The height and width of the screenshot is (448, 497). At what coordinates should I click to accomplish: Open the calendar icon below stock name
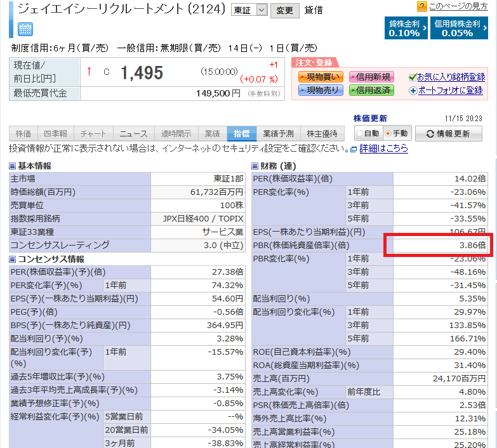click(x=25, y=29)
